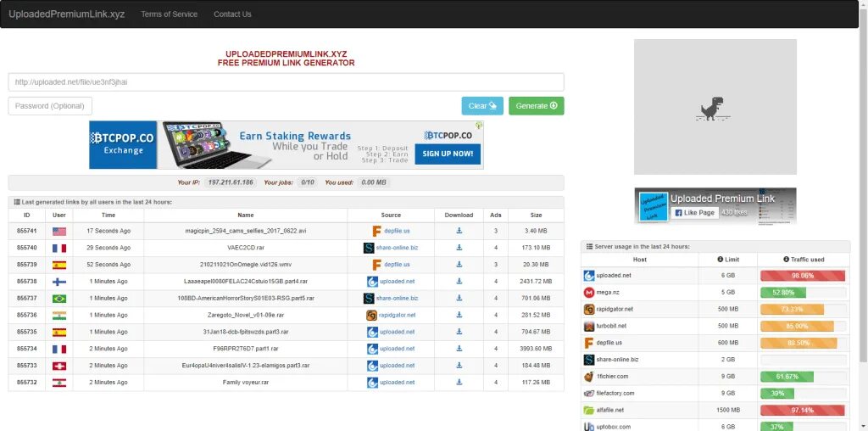
Task: Click the mega.nz red logo icon
Action: pos(589,292)
